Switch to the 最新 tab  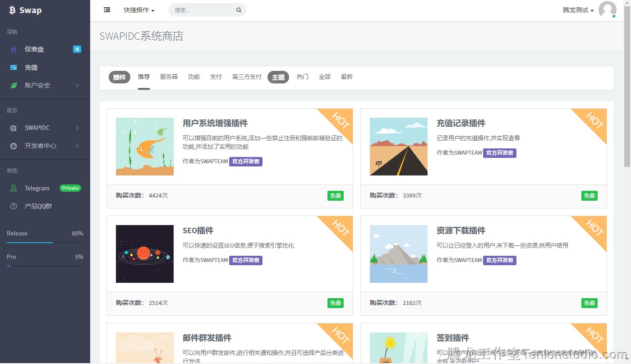pos(347,77)
